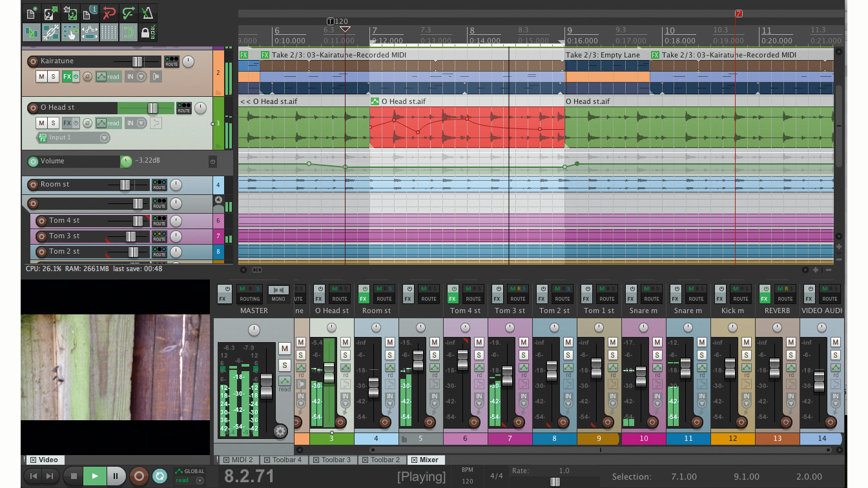
Task: Toggle the metronome icon in the toolbar
Action: point(147,13)
